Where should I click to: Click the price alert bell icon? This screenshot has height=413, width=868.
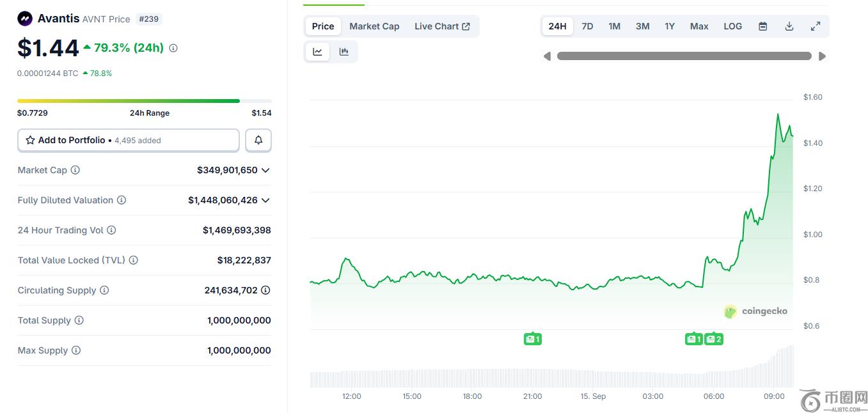coord(258,140)
